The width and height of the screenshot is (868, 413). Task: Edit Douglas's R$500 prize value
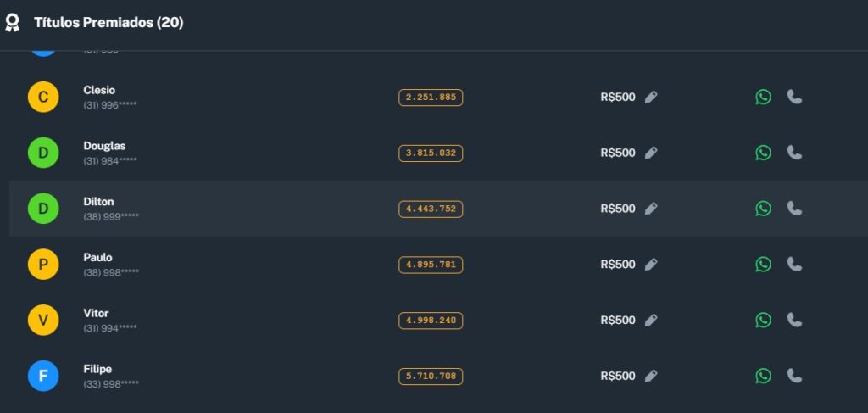[651, 153]
